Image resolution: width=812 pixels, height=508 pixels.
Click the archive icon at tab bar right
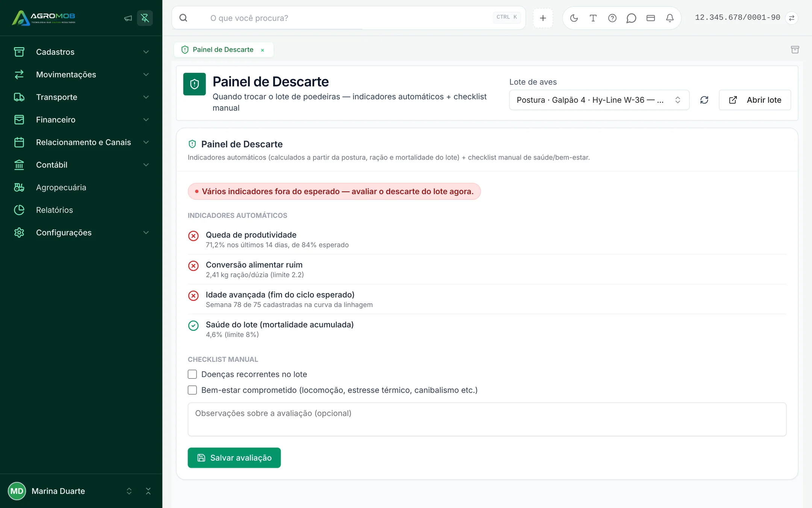(x=795, y=50)
